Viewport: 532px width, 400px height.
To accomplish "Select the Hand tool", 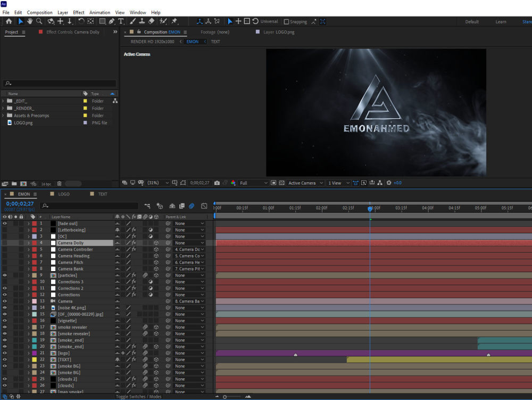I will tap(30, 21).
